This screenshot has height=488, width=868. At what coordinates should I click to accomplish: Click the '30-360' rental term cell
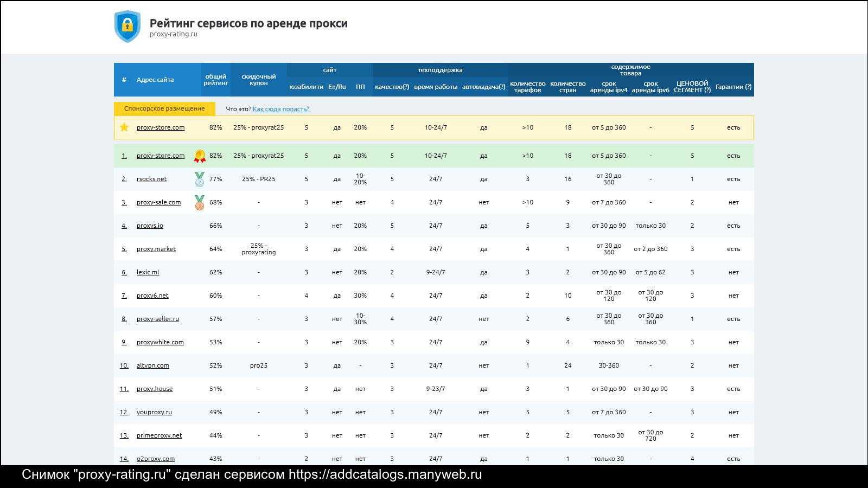pos(609,365)
